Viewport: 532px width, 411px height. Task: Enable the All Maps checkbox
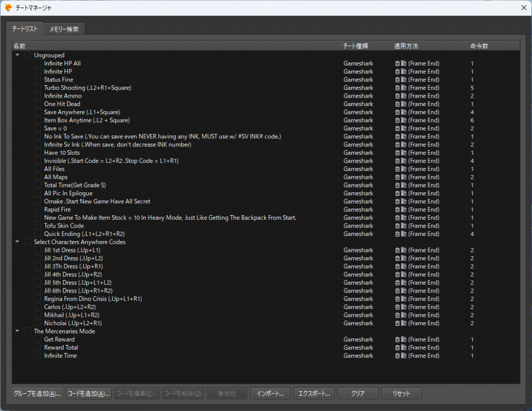37,177
